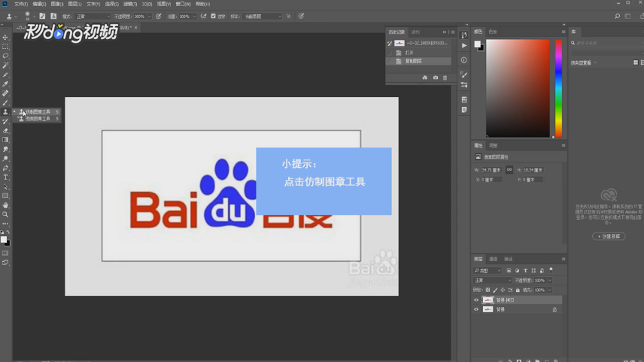Switch to the 调整 tab

point(494,145)
